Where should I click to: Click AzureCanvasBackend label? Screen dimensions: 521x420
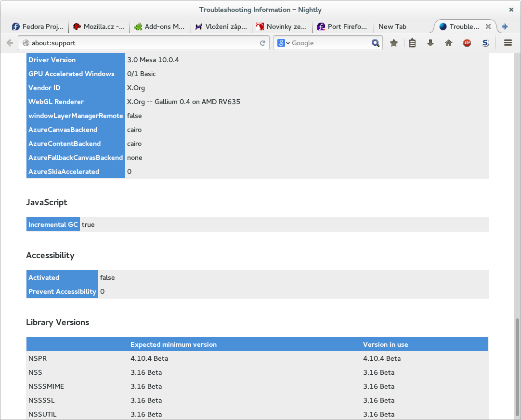(63, 130)
